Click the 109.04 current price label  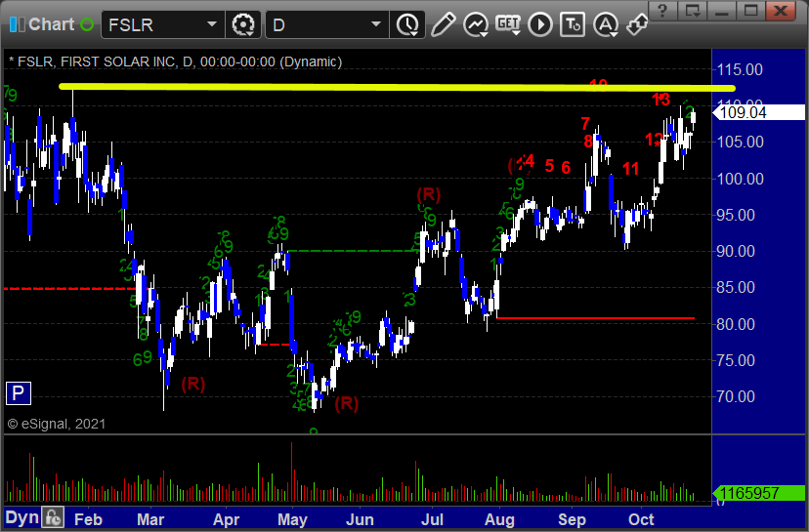[758, 112]
